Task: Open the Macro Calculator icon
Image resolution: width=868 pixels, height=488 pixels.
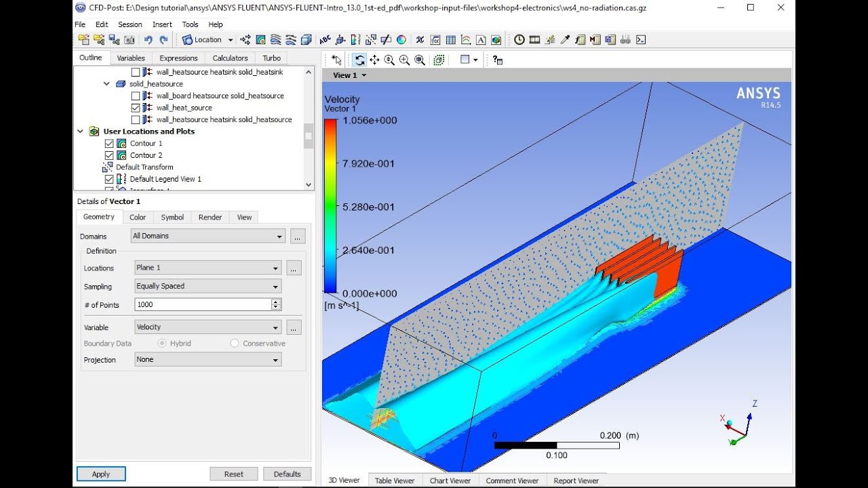Action: click(x=595, y=40)
